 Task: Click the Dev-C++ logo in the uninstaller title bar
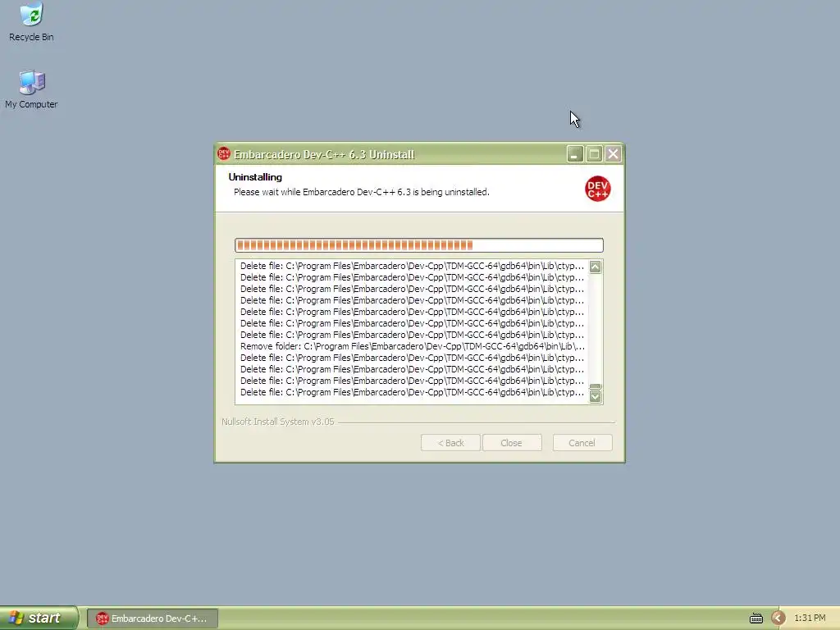[x=224, y=154]
